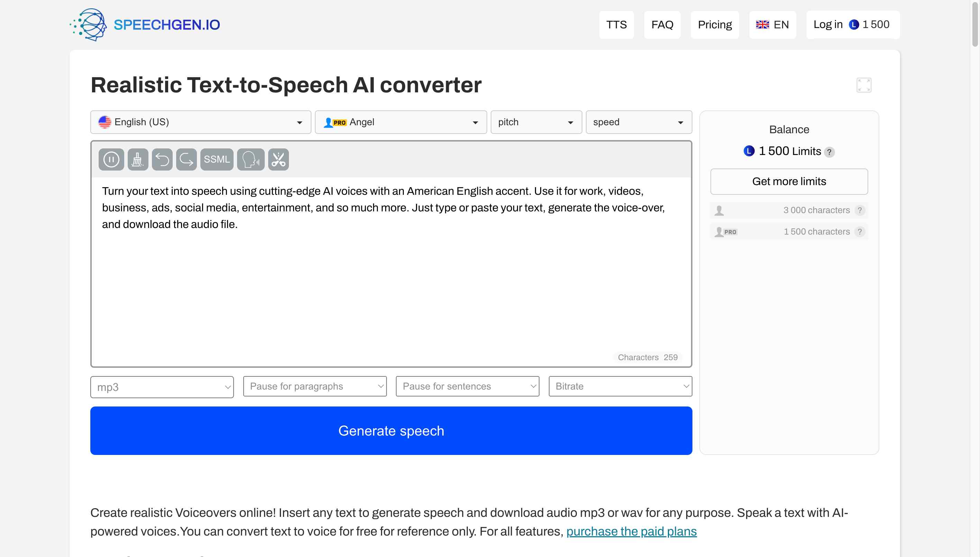Click the scissors cut tool icon
The image size is (980, 557).
coord(278,159)
